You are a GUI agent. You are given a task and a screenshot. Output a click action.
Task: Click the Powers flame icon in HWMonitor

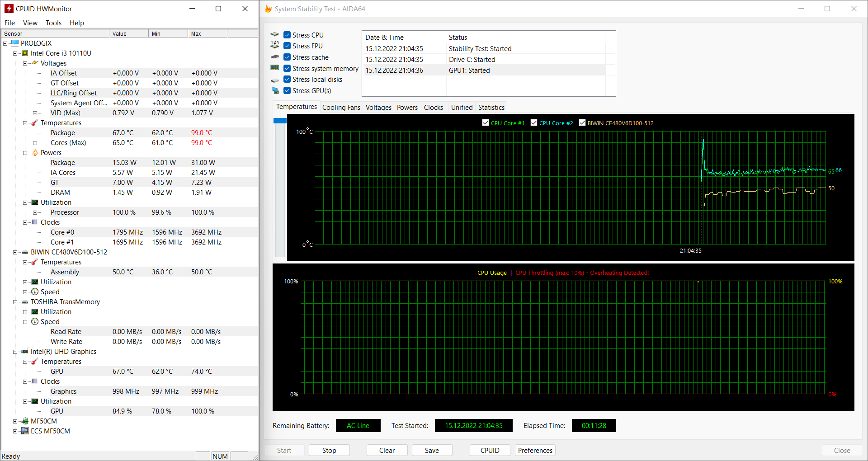tap(35, 152)
